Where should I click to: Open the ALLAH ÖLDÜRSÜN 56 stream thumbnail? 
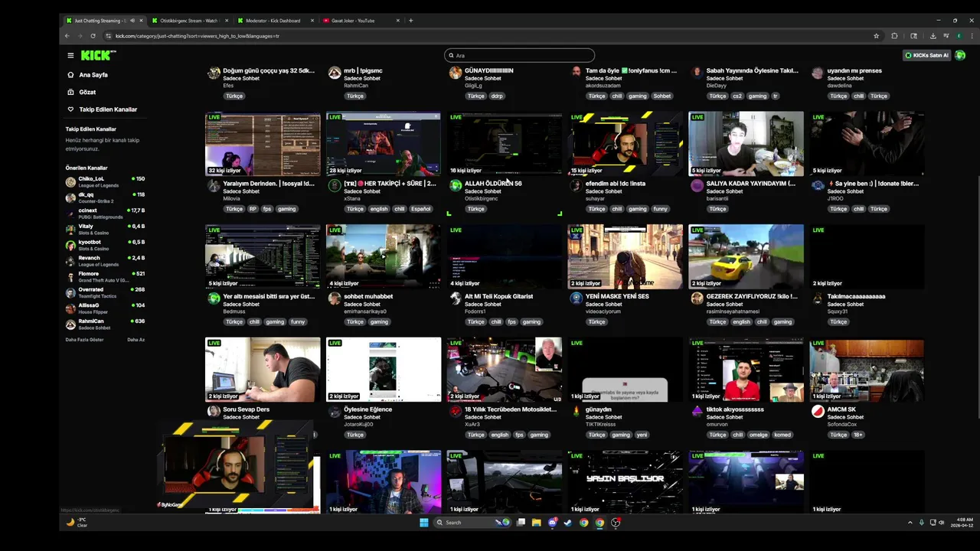[505, 144]
